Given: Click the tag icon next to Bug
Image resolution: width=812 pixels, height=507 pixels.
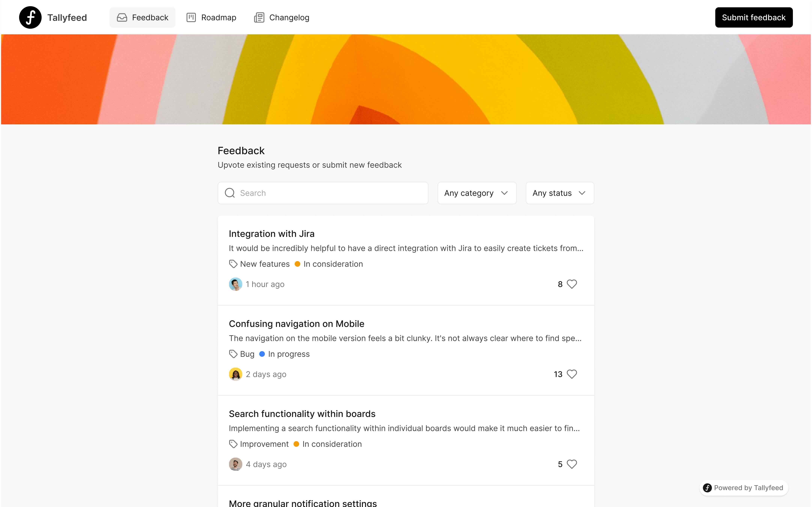Looking at the screenshot, I should point(233,354).
